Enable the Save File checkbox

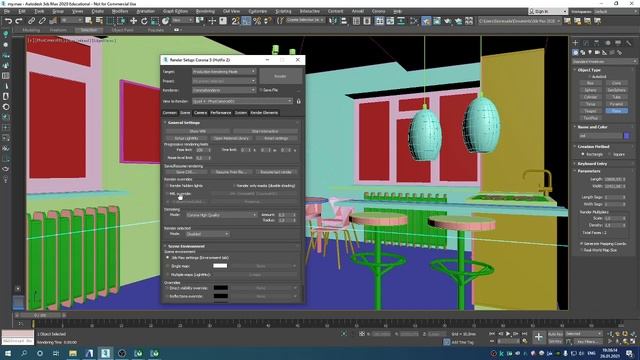261,90
